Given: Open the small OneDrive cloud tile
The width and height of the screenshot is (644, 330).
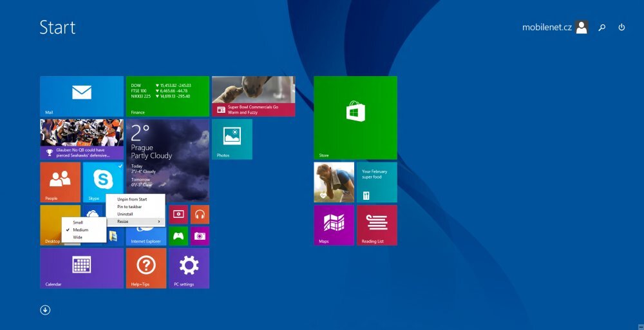Looking at the screenshot, I should pos(93,213).
